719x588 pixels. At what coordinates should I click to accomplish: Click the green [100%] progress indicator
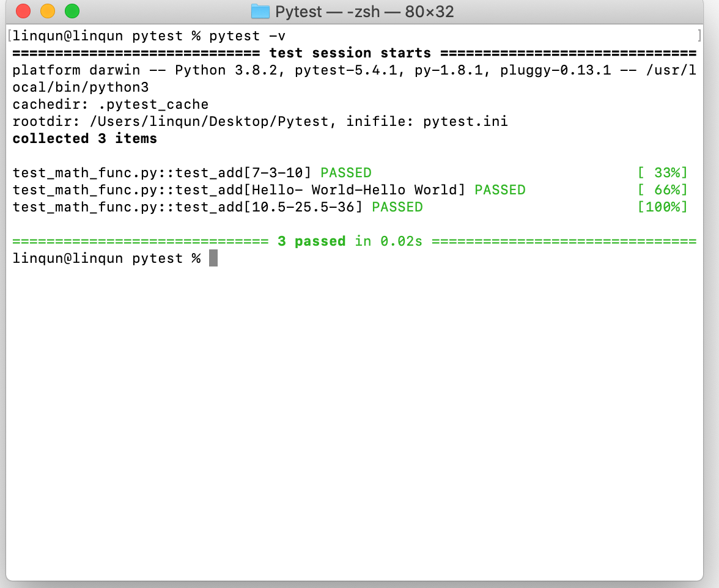(x=662, y=207)
